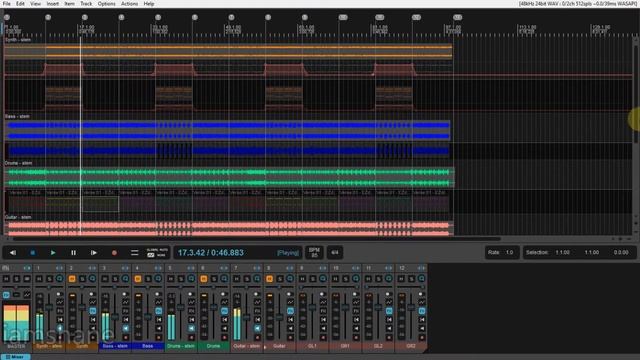640x360 pixels.
Task: Unmute track 2 Synth in mixer
Action: (72, 279)
